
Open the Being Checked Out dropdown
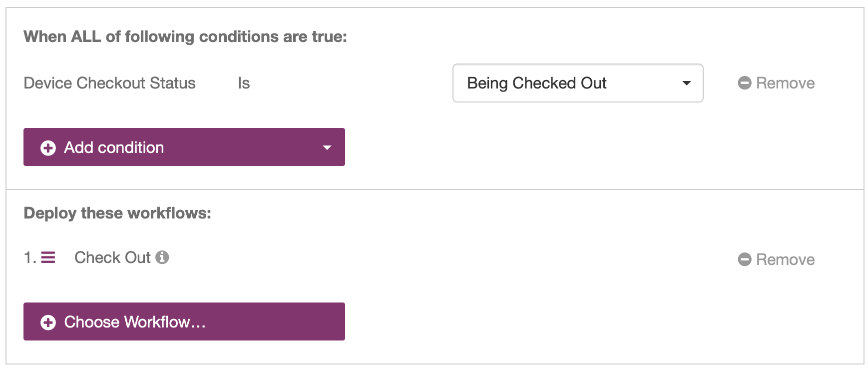point(577,83)
